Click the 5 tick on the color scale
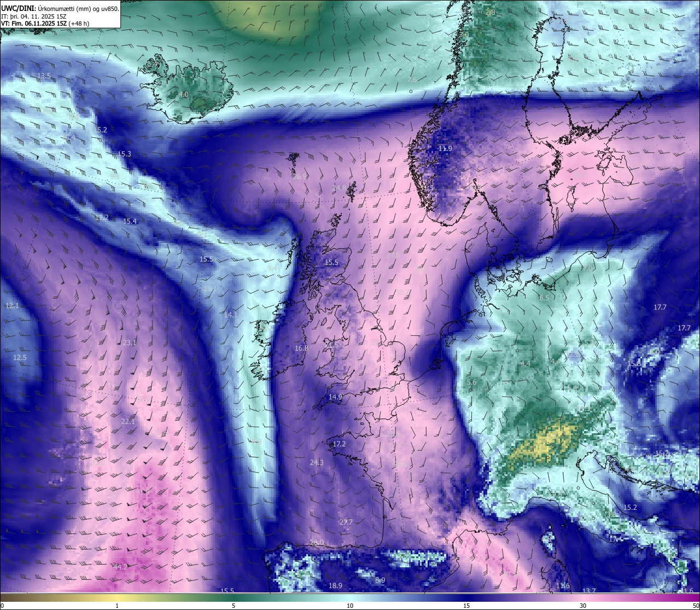 234,606
